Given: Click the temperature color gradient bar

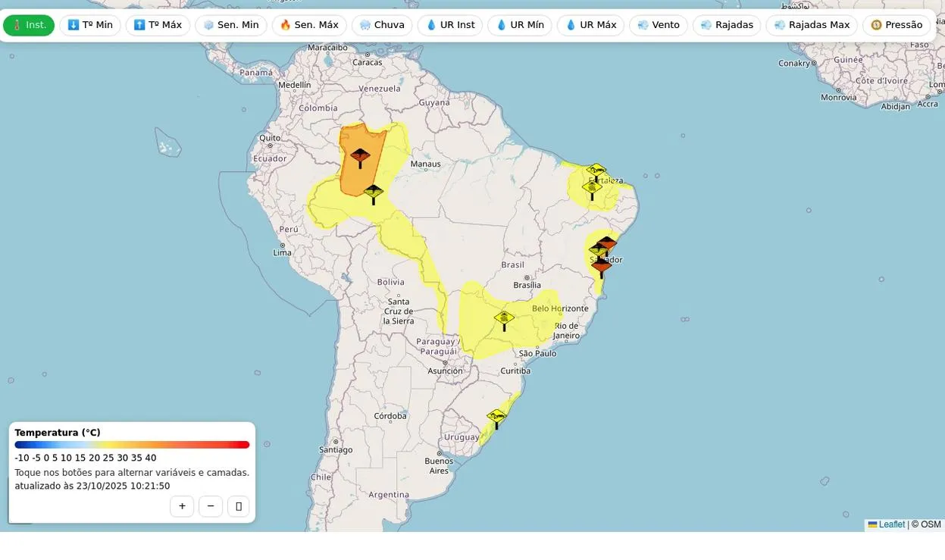Looking at the screenshot, I should click(132, 445).
